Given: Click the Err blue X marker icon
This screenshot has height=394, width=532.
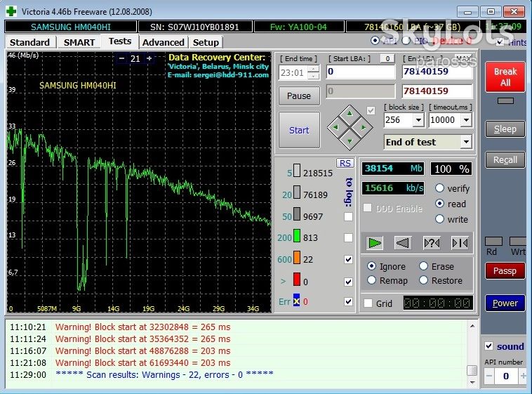Looking at the screenshot, I should click(x=297, y=301).
